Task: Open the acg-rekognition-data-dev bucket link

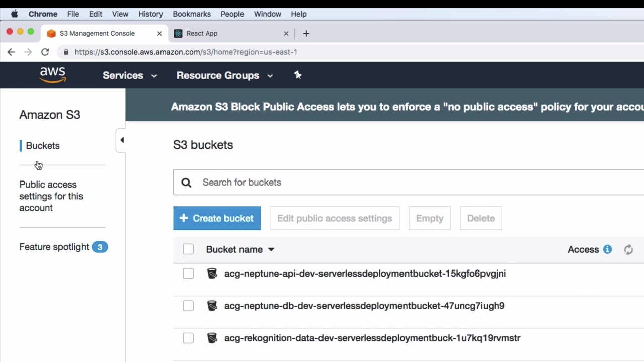Action: pyautogui.click(x=372, y=338)
